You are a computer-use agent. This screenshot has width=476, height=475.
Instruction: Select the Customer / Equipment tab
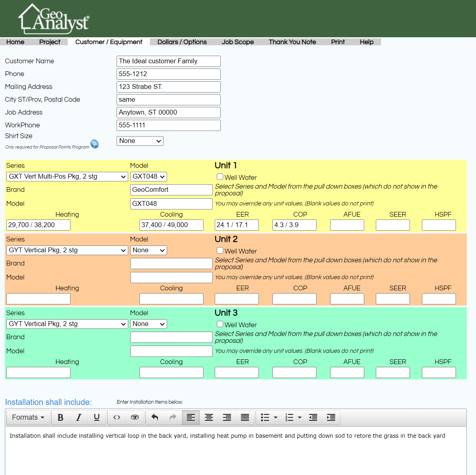tap(109, 42)
